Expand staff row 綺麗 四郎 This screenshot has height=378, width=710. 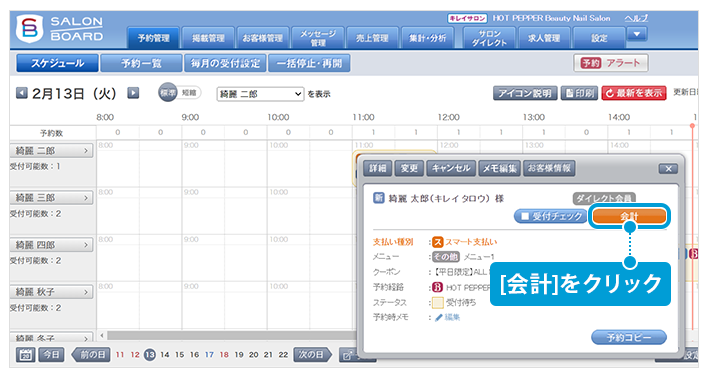[x=51, y=245]
